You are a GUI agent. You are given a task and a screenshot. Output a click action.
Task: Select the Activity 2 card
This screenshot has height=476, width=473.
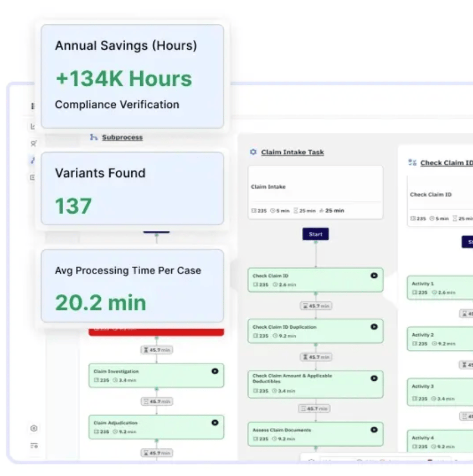440,339
